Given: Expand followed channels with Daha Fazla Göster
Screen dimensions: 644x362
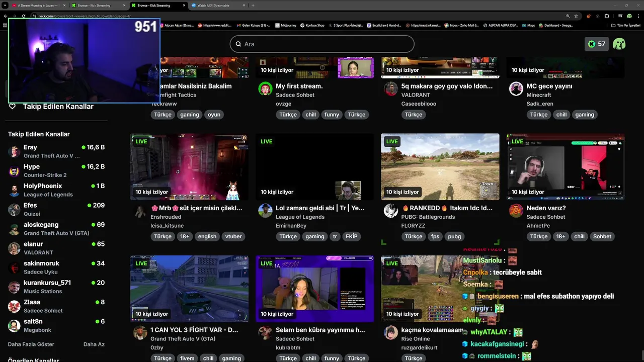Looking at the screenshot, I should pyautogui.click(x=31, y=344).
